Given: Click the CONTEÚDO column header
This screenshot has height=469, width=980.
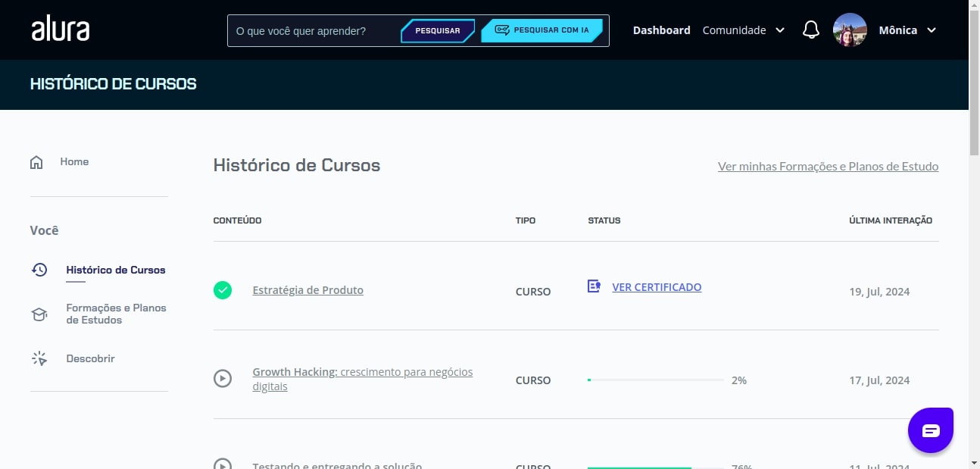Looking at the screenshot, I should (x=237, y=220).
